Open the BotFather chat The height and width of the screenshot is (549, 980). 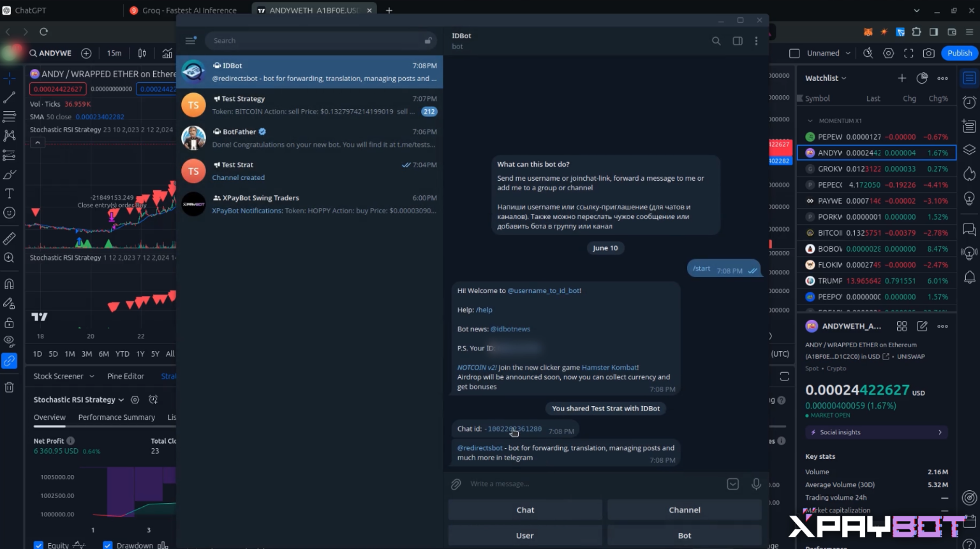309,138
